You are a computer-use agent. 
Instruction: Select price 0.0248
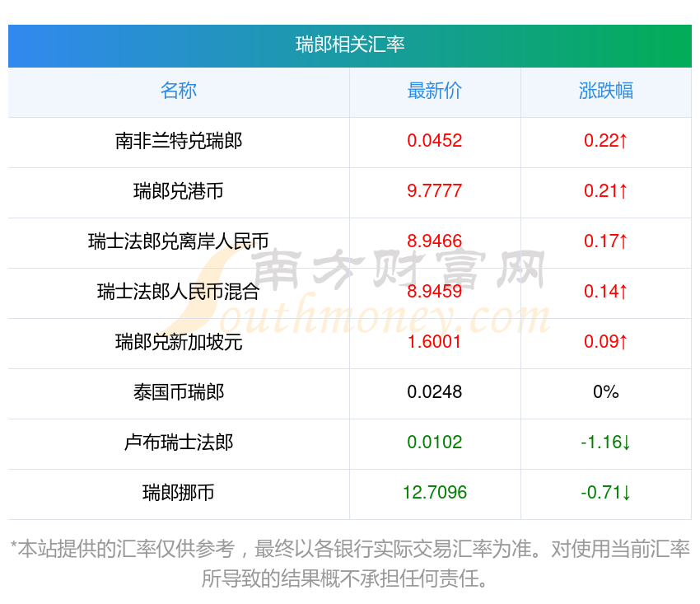click(x=435, y=392)
